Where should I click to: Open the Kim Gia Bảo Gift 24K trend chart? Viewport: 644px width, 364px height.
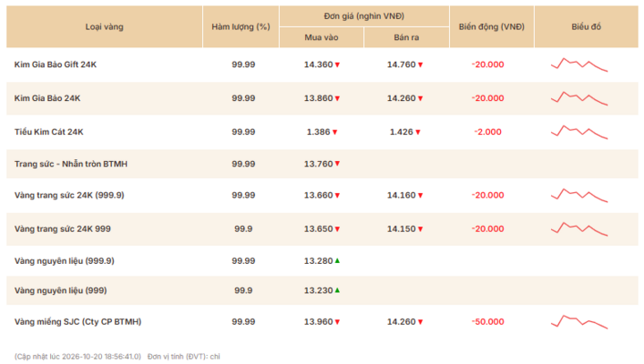click(x=579, y=65)
